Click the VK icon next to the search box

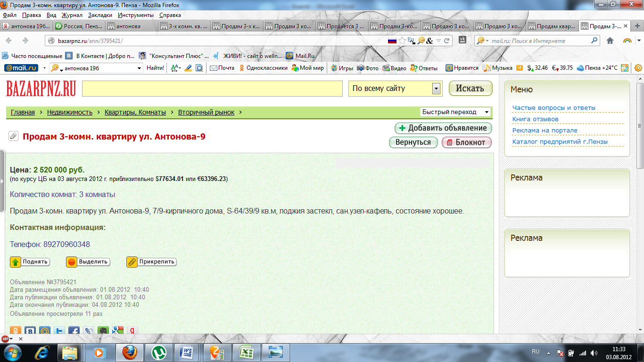coord(462,41)
